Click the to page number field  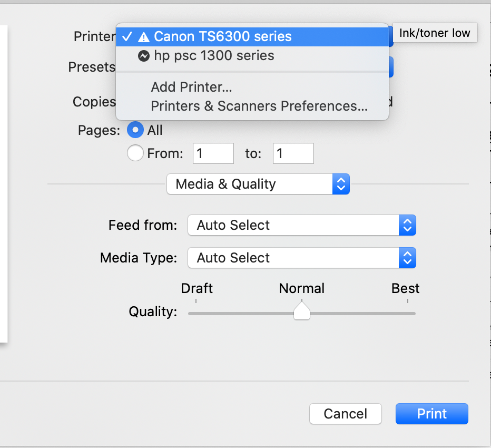point(293,153)
